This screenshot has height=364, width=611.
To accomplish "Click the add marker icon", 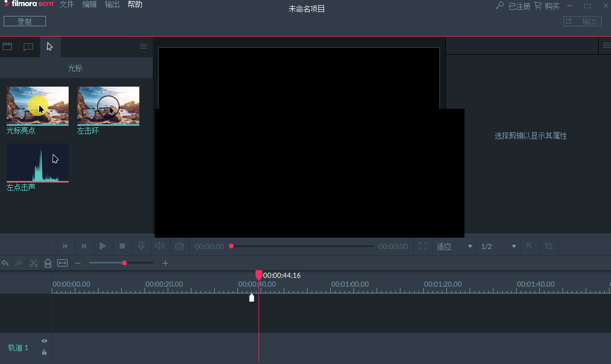I will [x=48, y=263].
